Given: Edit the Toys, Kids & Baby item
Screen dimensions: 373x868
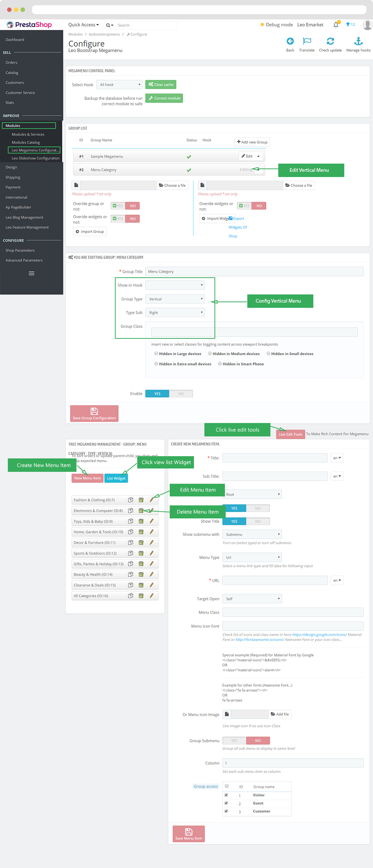Looking at the screenshot, I should [151, 521].
